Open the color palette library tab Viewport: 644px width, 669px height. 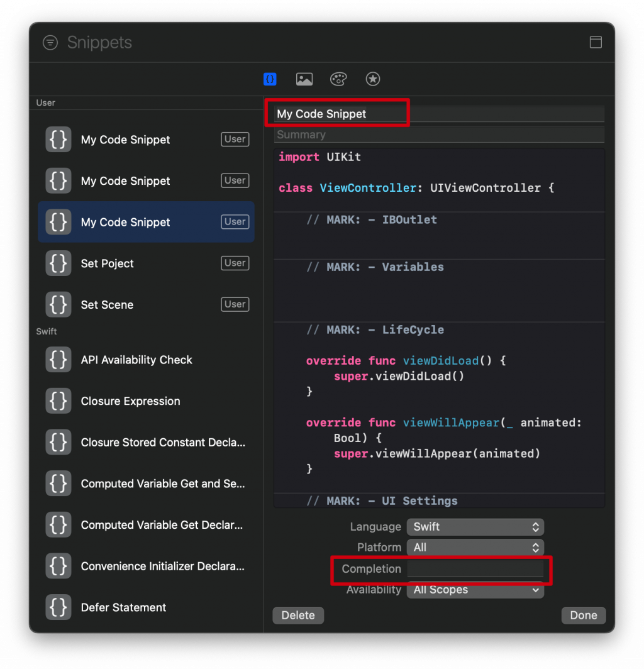[338, 79]
